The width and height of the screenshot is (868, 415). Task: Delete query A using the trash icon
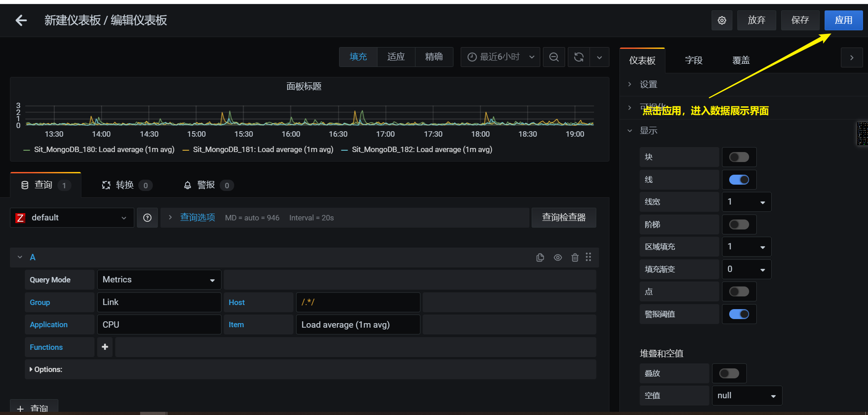click(575, 258)
